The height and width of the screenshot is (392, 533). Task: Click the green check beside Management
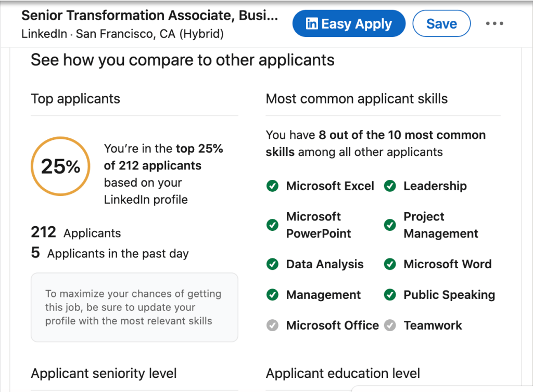(272, 295)
